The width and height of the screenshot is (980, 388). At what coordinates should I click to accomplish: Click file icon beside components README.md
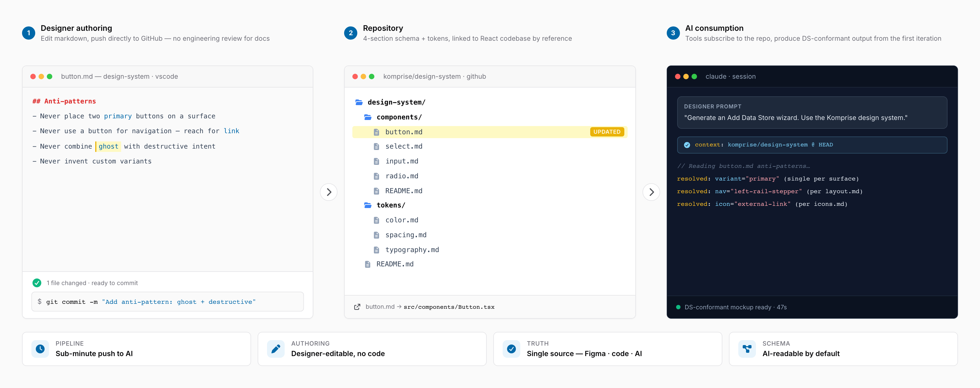click(x=376, y=191)
